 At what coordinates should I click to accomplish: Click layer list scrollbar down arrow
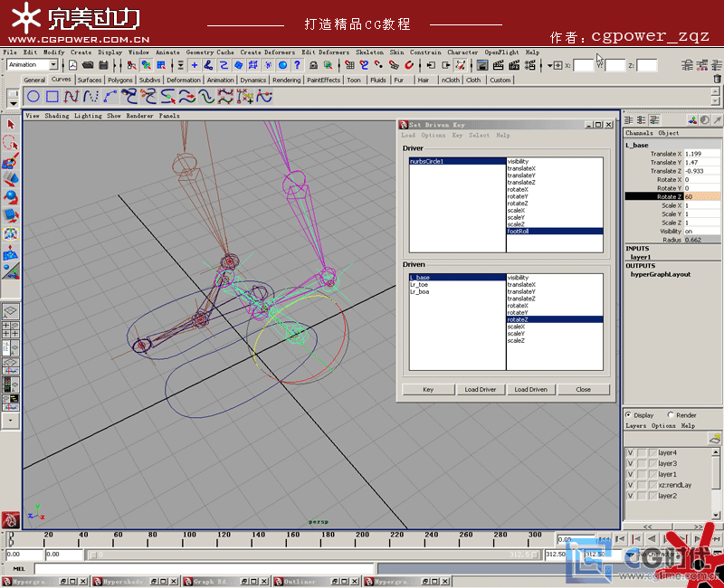[716, 515]
